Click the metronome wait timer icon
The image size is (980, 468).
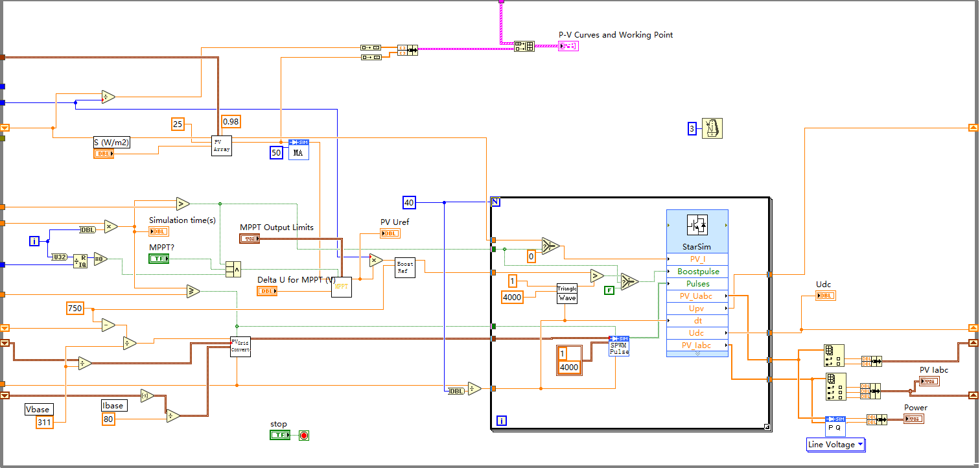(712, 129)
